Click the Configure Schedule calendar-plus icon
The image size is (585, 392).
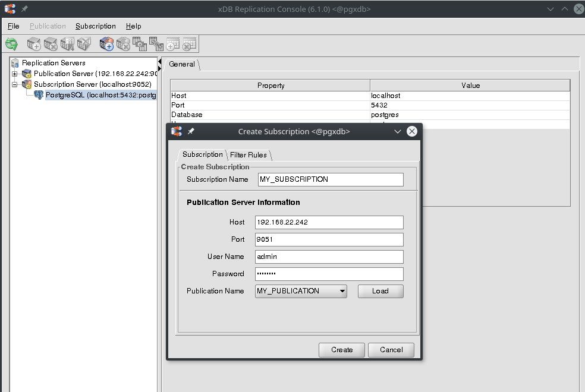[173, 44]
